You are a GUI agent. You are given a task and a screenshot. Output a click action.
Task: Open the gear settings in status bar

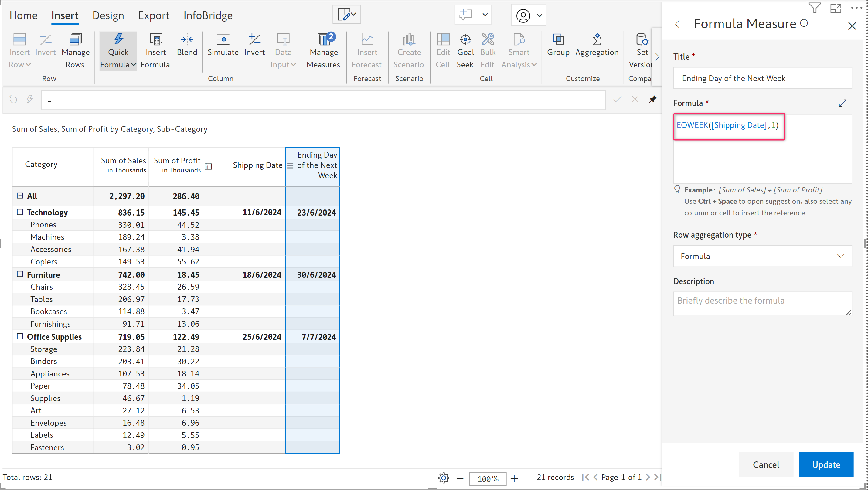444,478
